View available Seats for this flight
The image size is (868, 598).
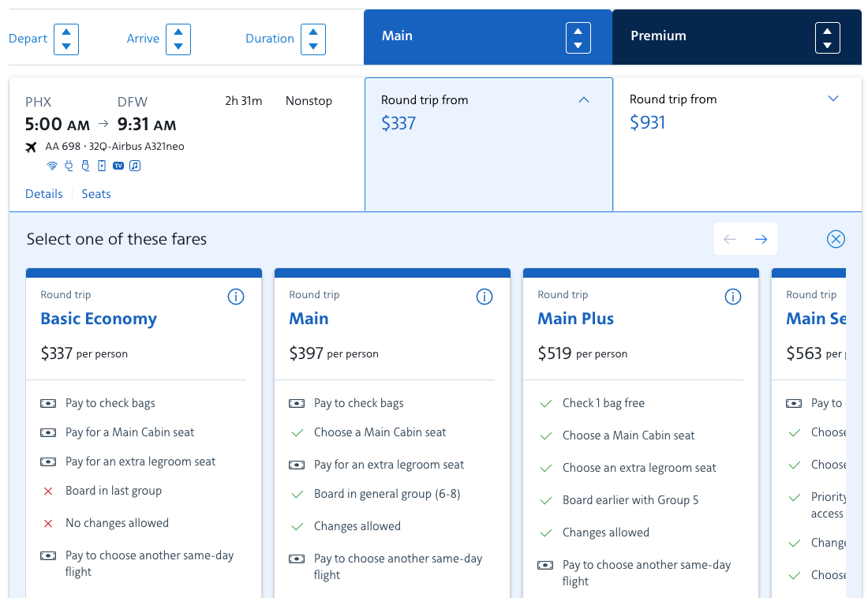tap(95, 193)
